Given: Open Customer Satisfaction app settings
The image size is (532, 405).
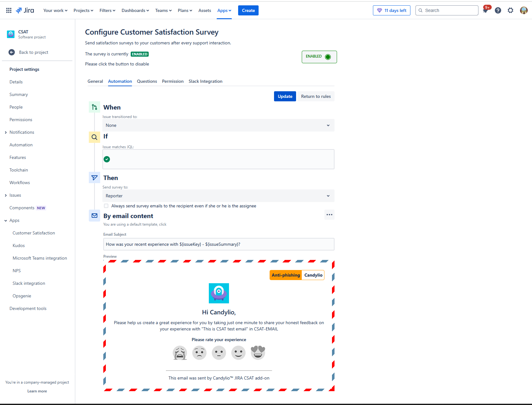Looking at the screenshot, I should click(34, 233).
